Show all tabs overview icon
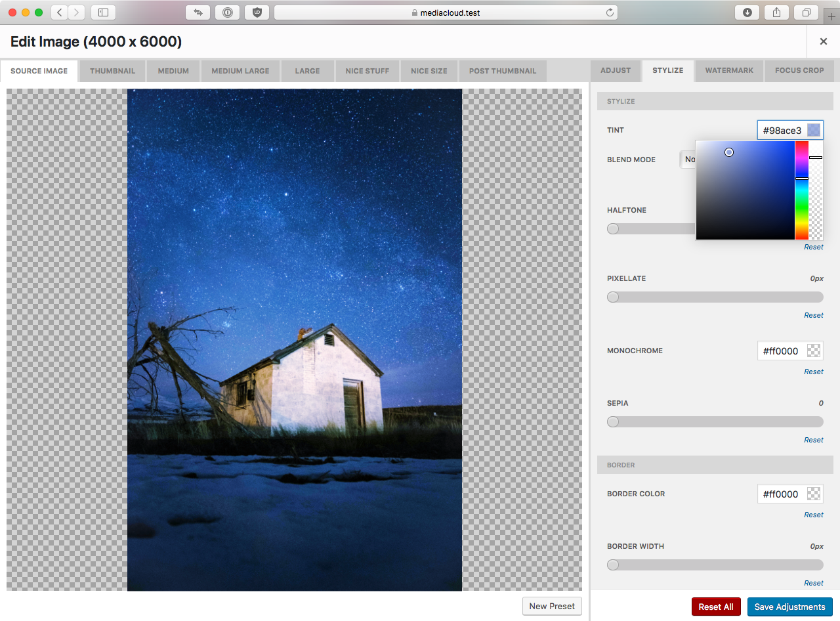Viewport: 840px width, 621px height. pos(806,12)
